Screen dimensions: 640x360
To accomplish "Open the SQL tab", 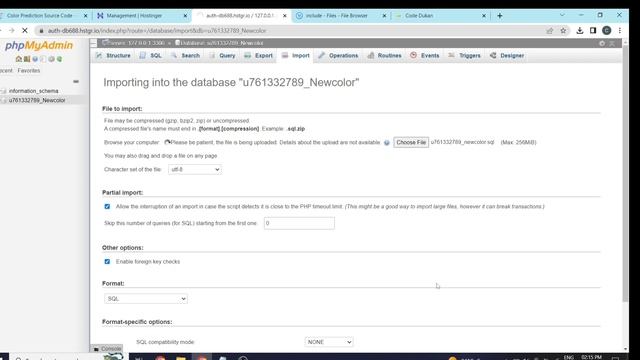I will [151, 56].
